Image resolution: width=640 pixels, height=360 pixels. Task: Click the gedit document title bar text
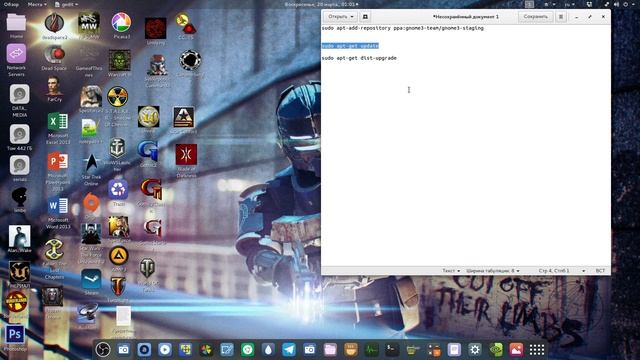[x=465, y=17]
